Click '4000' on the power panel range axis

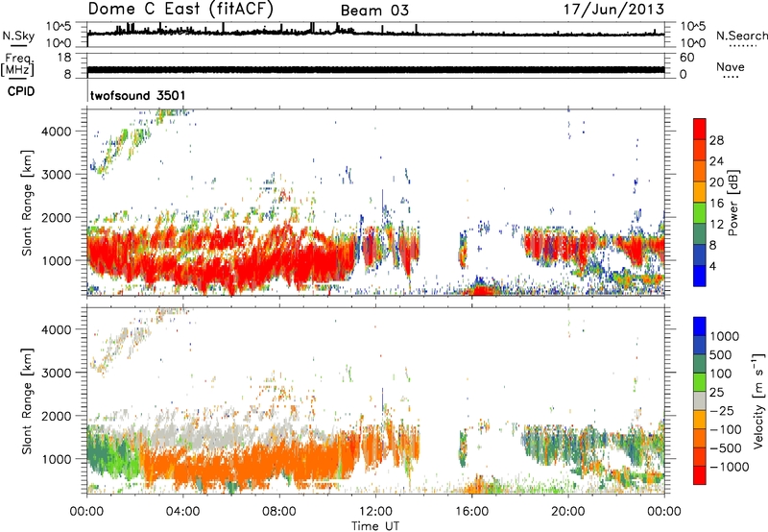(x=56, y=132)
